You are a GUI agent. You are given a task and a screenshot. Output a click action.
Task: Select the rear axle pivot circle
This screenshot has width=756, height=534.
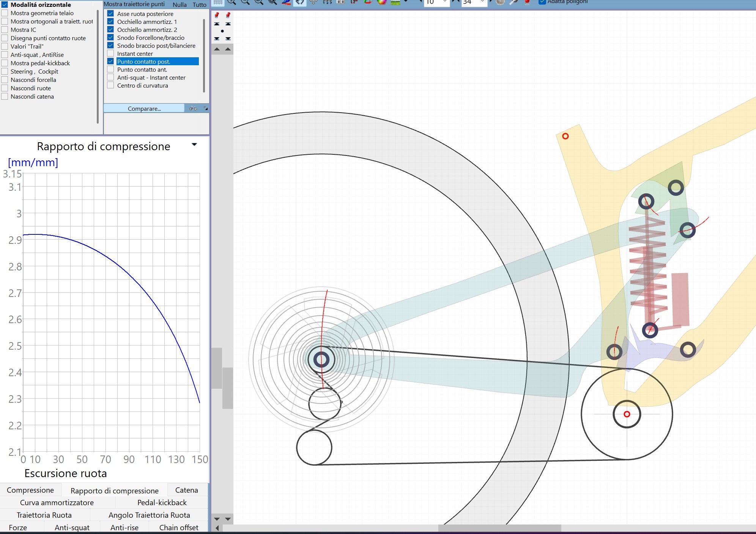point(321,360)
